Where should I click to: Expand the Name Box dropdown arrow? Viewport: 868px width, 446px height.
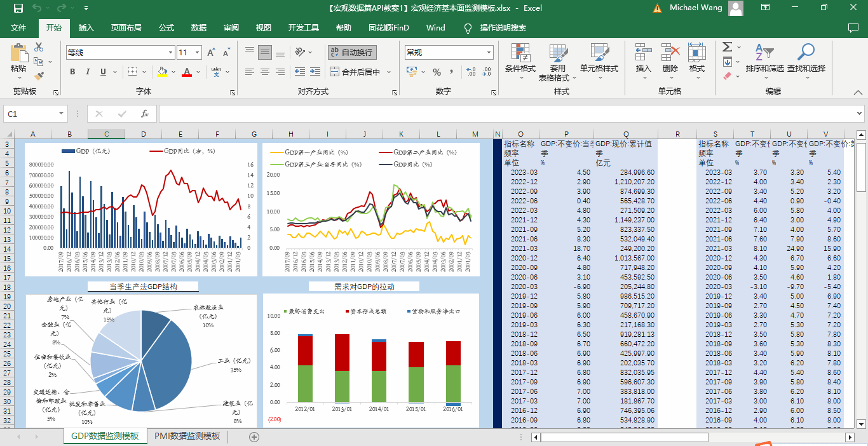pyautogui.click(x=62, y=114)
